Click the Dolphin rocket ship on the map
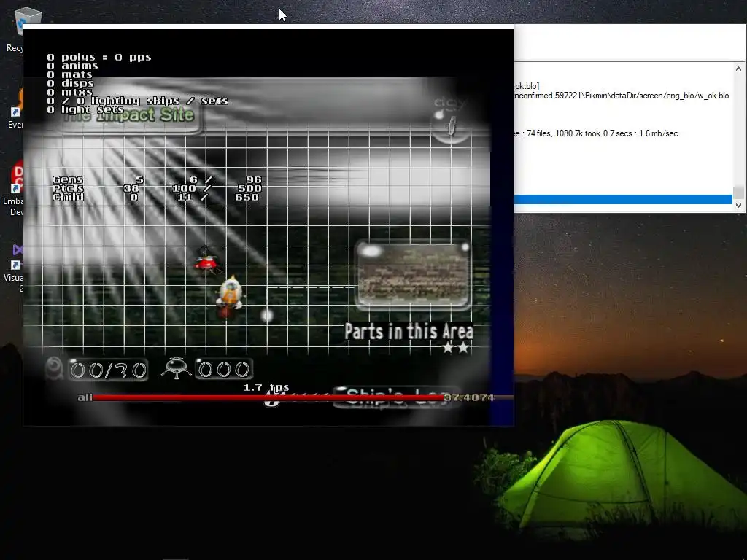747x560 pixels. (x=230, y=296)
